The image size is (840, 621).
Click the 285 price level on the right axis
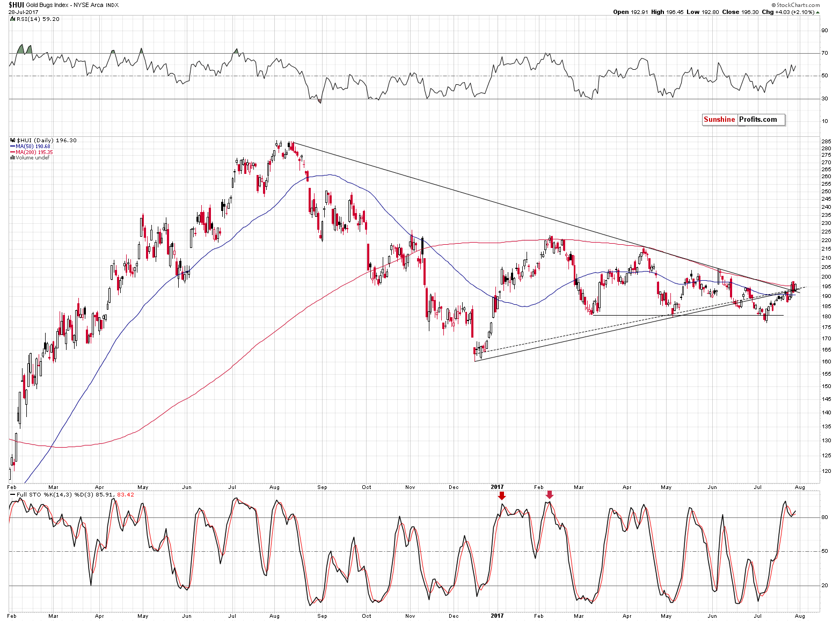[826, 142]
